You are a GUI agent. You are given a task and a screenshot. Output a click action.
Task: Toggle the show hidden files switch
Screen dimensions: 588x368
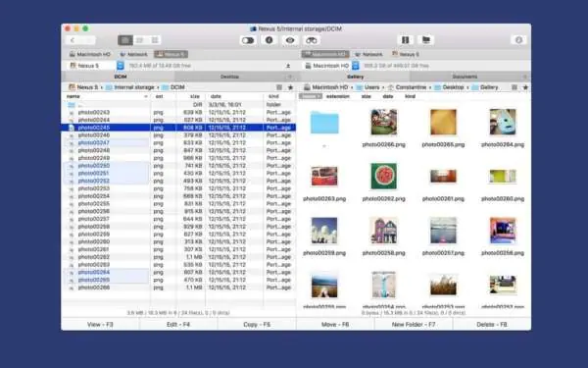tap(248, 40)
